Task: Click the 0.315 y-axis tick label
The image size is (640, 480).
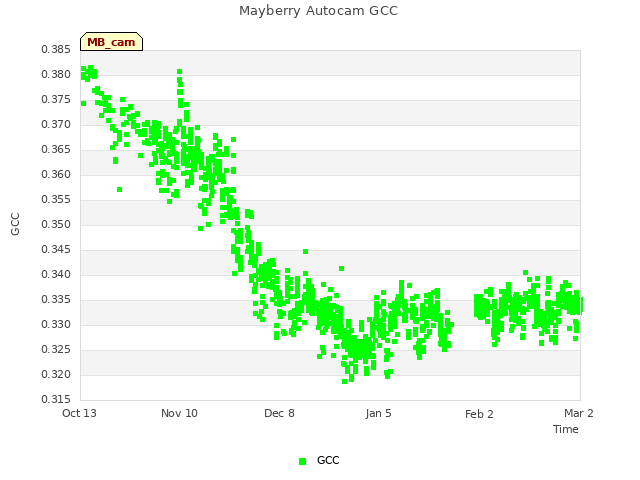Action: coord(56,399)
